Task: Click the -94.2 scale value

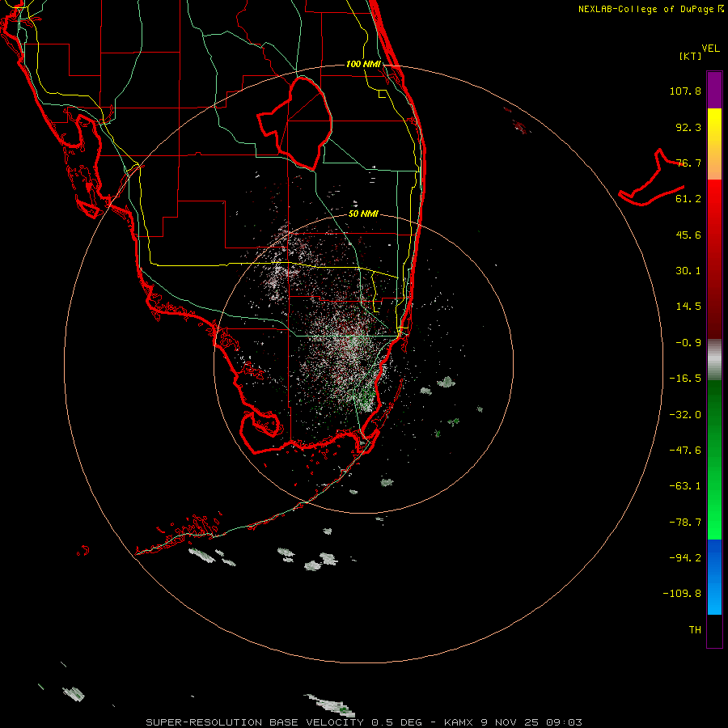Action: click(x=685, y=557)
